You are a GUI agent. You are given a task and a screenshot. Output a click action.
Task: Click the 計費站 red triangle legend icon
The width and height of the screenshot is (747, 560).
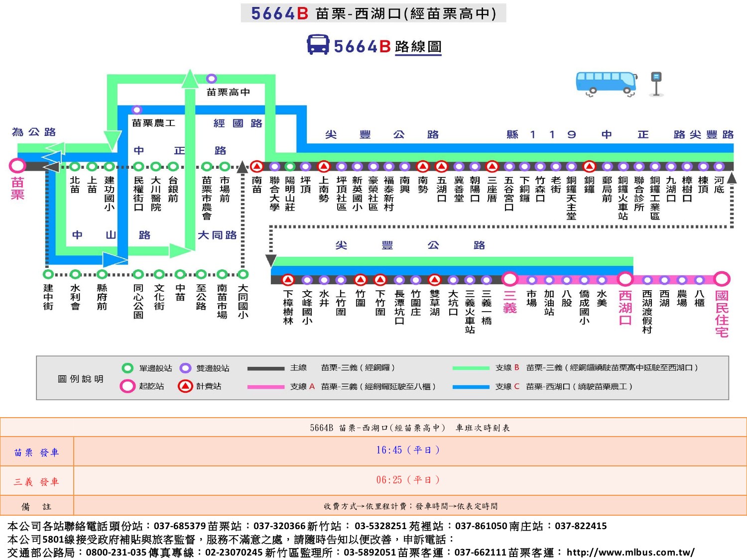[185, 386]
